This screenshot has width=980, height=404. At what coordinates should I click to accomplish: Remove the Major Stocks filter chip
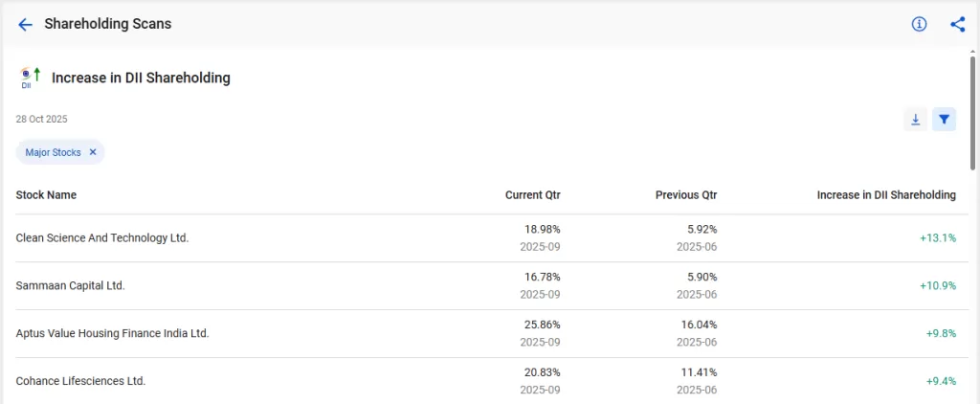tap(93, 152)
